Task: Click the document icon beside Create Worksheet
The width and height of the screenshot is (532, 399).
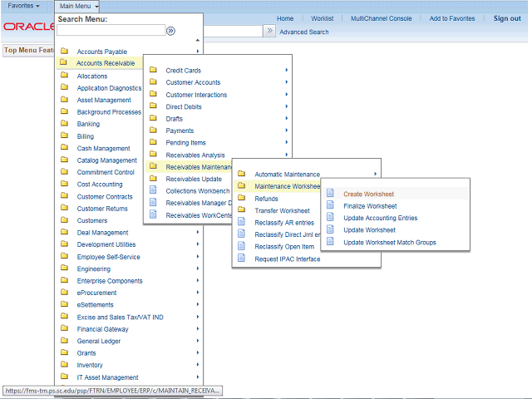Action: 330,194
